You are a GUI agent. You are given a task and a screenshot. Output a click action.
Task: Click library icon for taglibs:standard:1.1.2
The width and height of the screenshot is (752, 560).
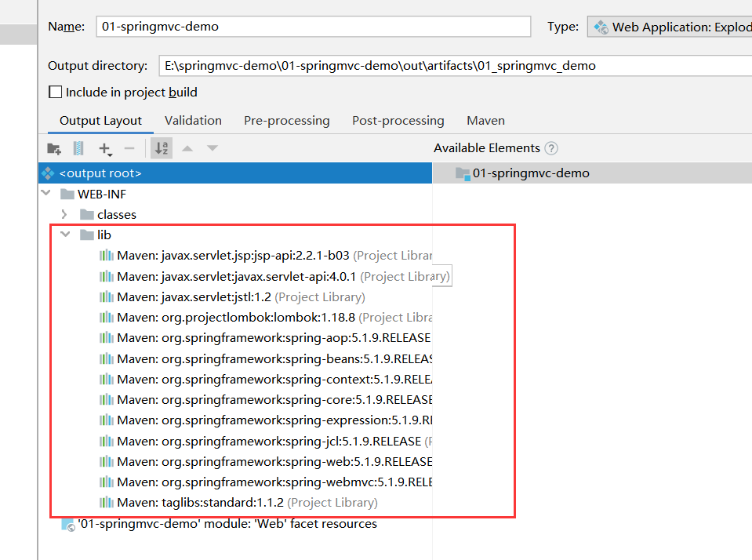point(107,503)
